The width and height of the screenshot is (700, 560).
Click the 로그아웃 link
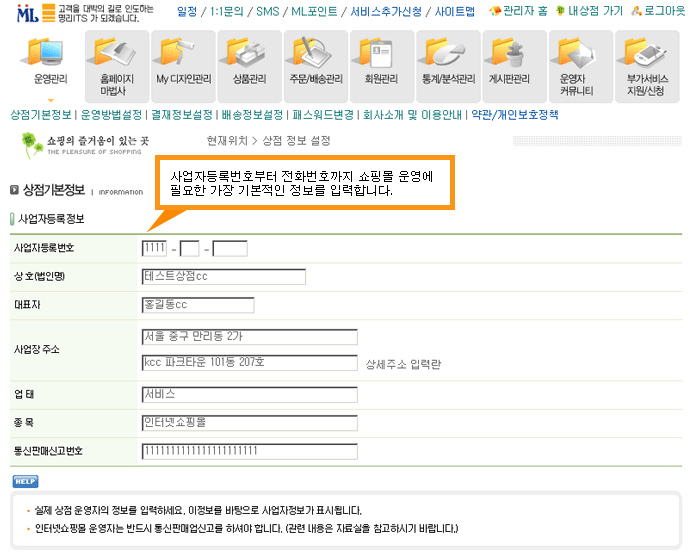tap(663, 11)
